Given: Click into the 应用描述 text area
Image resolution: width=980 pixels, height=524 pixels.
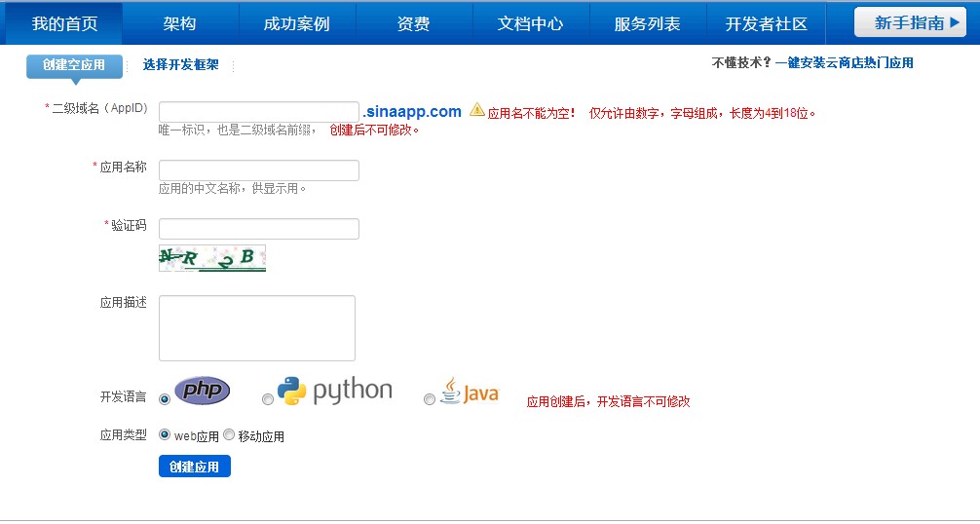Looking at the screenshot, I should click(x=256, y=328).
